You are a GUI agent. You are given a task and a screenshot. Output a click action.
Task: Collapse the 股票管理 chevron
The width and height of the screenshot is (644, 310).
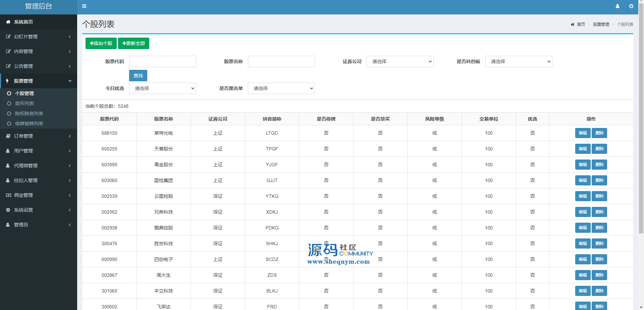point(70,81)
